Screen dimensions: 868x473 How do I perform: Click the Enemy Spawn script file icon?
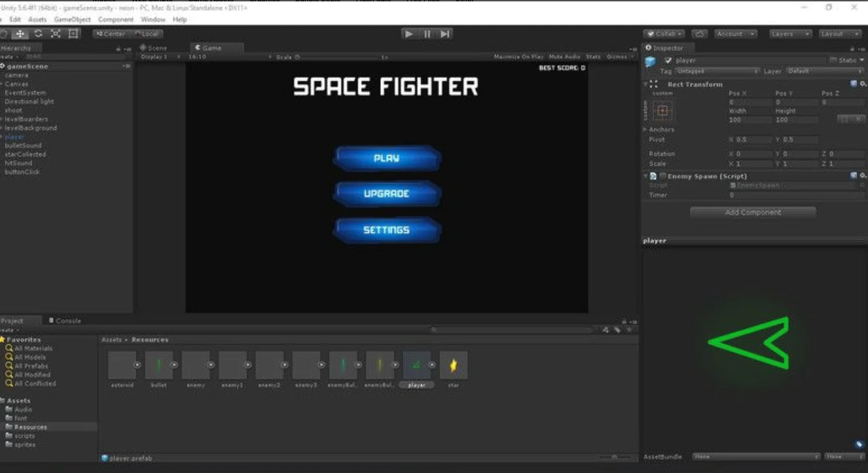coord(653,177)
